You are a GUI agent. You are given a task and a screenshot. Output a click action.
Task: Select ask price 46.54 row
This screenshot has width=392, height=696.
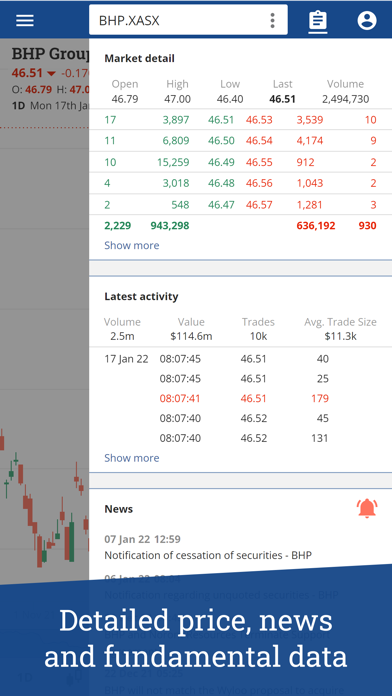(x=259, y=141)
